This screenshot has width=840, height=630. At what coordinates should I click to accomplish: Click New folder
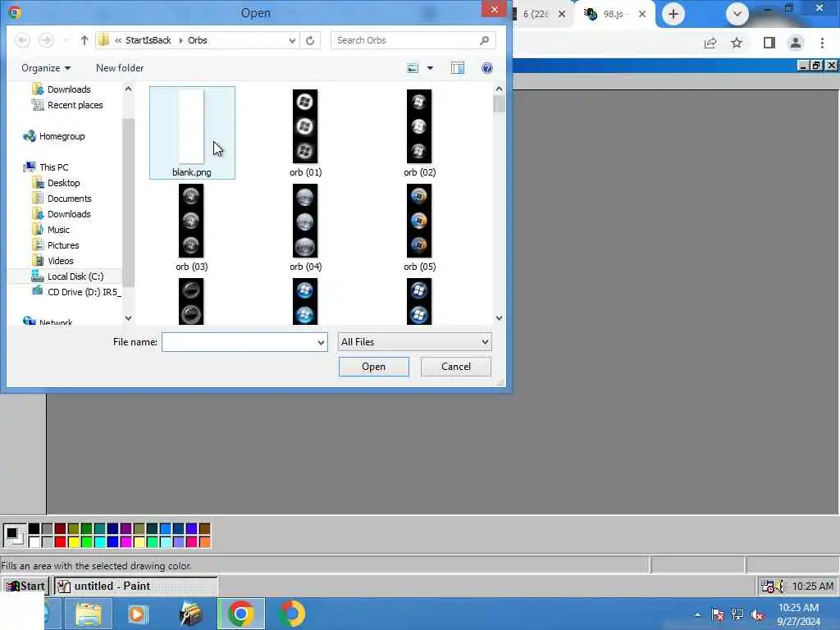(x=120, y=68)
